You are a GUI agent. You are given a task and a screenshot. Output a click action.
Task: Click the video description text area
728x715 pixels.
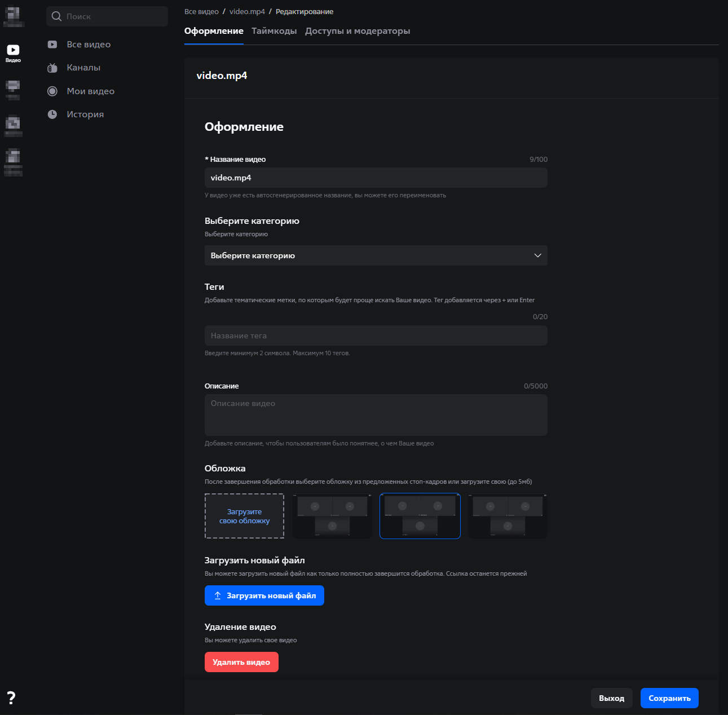tap(376, 415)
